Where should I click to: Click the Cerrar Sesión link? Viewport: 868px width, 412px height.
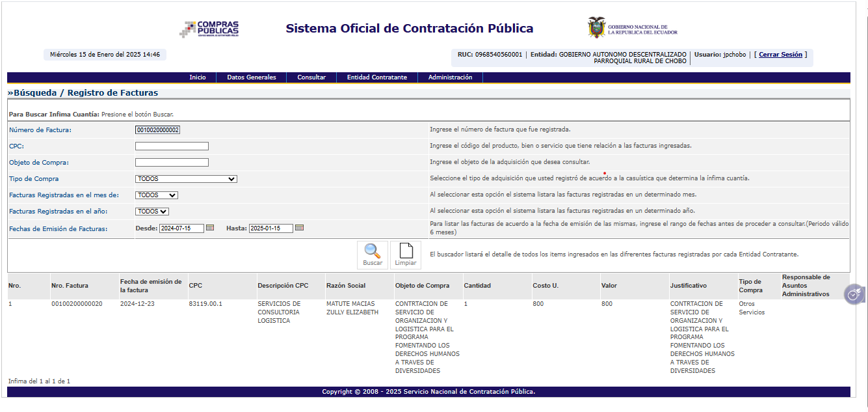coord(780,55)
